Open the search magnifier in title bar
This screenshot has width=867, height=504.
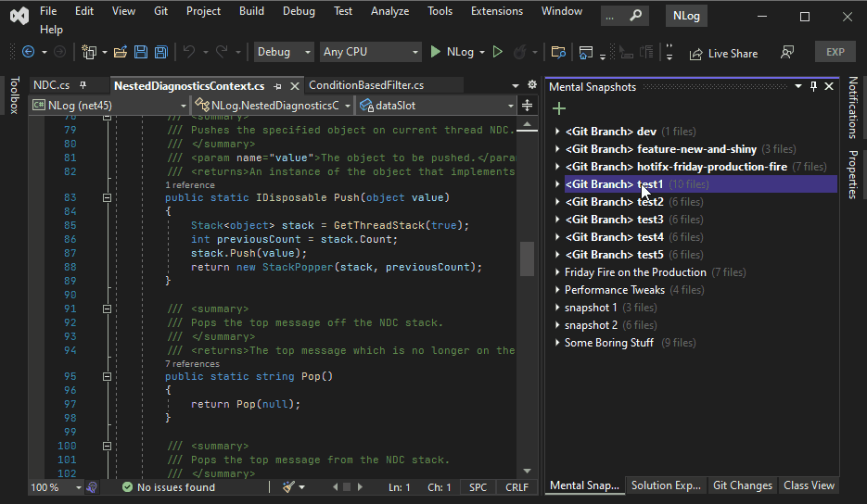pyautogui.click(x=636, y=16)
